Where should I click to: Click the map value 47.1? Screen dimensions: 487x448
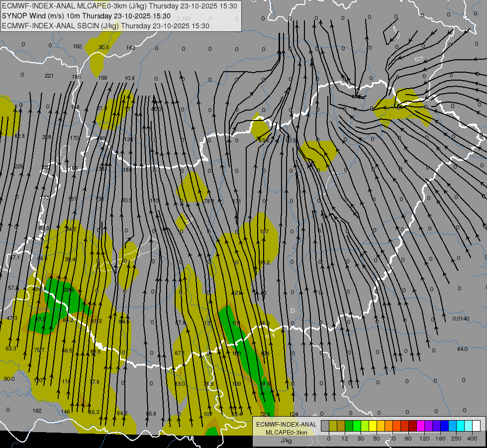[x=14, y=257]
